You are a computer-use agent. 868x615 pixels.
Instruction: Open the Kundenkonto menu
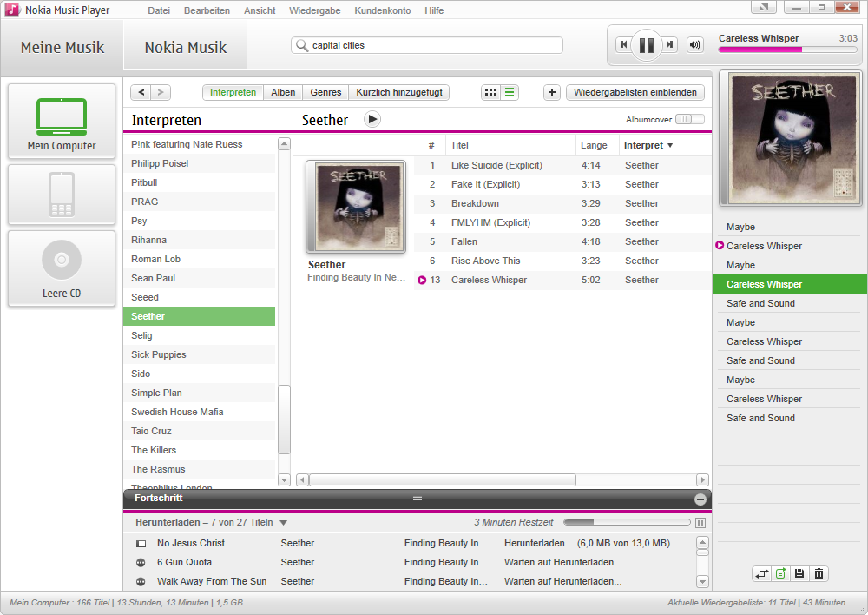click(x=383, y=10)
